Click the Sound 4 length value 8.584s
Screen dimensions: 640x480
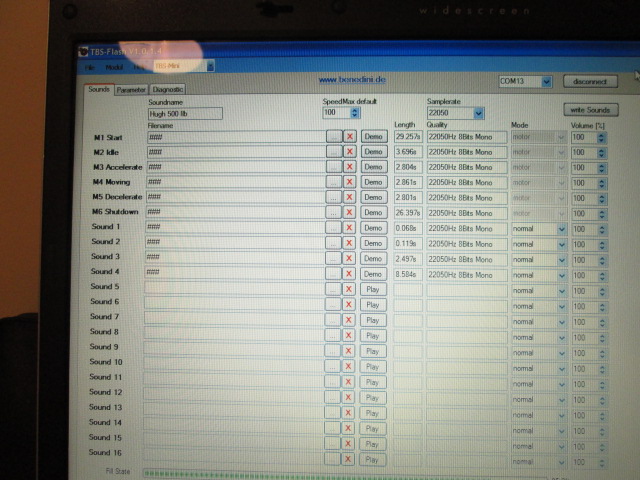click(408, 275)
